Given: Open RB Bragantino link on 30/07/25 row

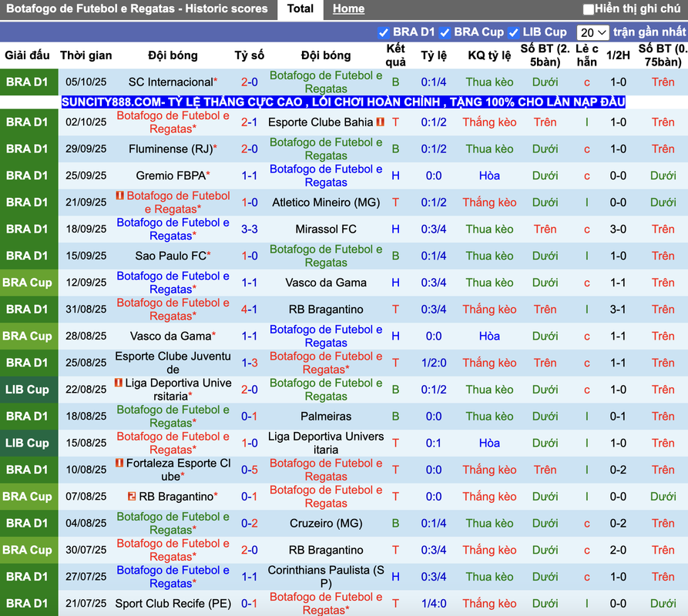Looking at the screenshot, I should tap(326, 551).
